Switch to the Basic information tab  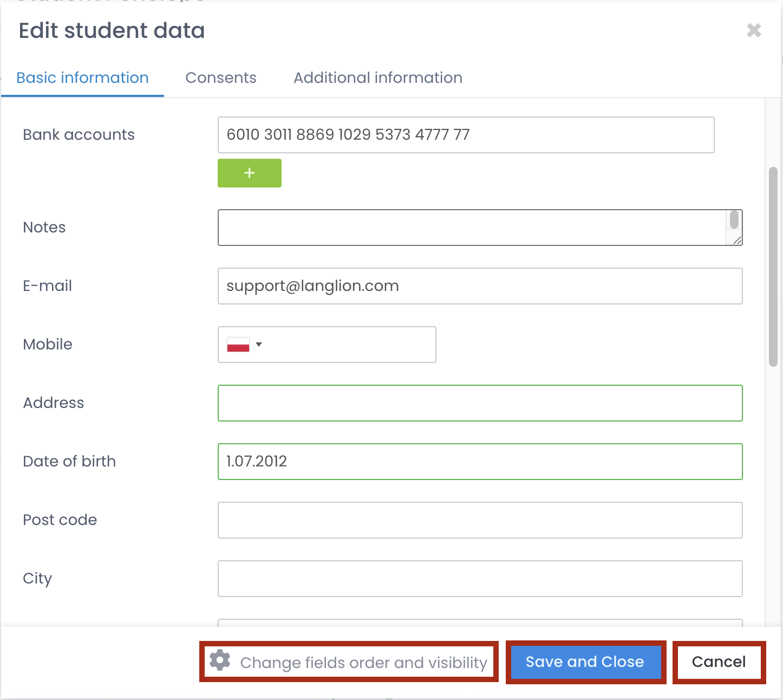pyautogui.click(x=82, y=78)
